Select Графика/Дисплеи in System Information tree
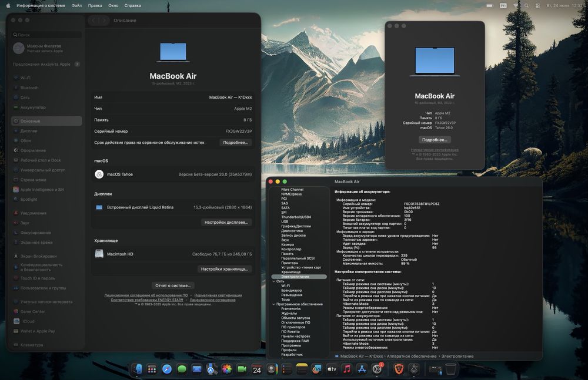Image resolution: width=588 pixels, height=380 pixels. 296,226
